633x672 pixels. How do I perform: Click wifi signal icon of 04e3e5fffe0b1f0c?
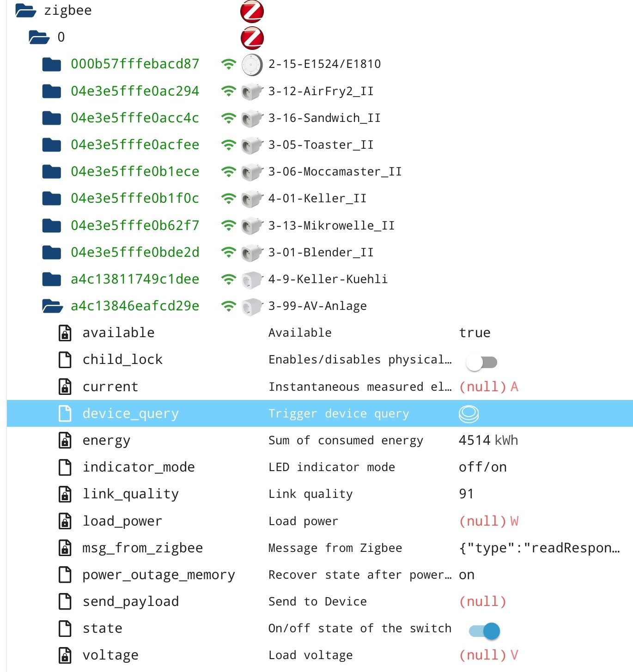(x=229, y=198)
